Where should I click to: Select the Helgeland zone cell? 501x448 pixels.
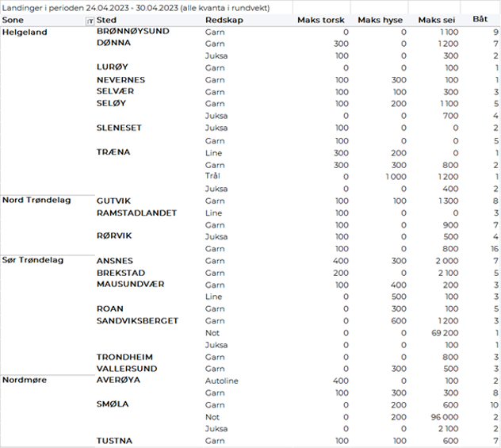pyautogui.click(x=25, y=33)
